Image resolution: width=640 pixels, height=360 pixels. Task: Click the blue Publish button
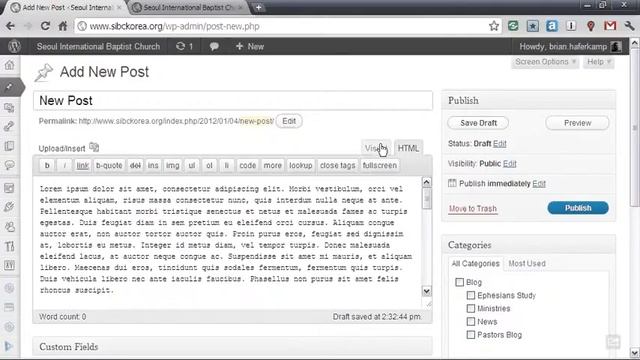pyautogui.click(x=578, y=208)
